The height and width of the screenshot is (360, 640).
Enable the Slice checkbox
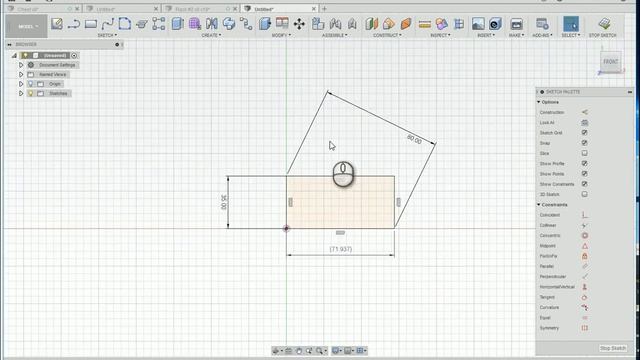point(584,153)
